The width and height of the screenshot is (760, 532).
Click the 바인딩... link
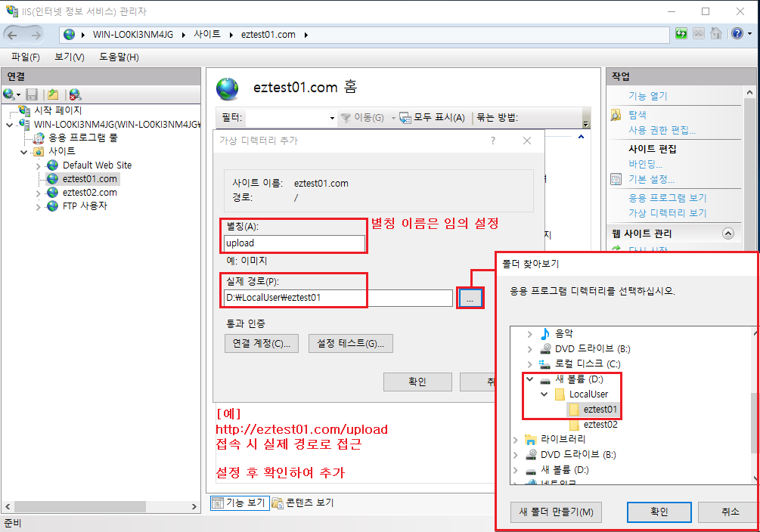pyautogui.click(x=645, y=164)
